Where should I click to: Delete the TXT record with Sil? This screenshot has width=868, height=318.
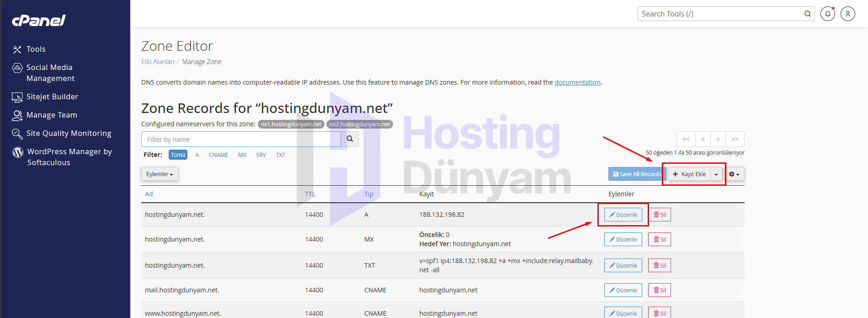[660, 265]
